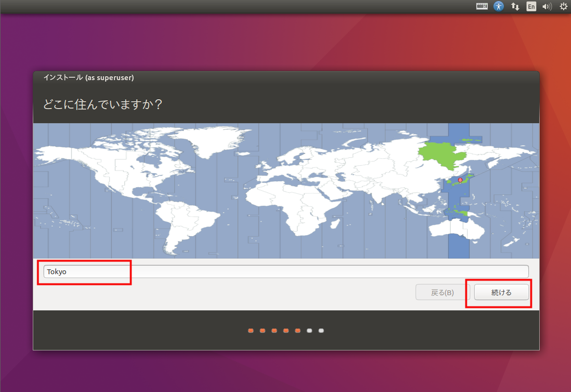Click the どこに住んでいますか？ heading
Screen dimensions: 571x392
(103, 105)
